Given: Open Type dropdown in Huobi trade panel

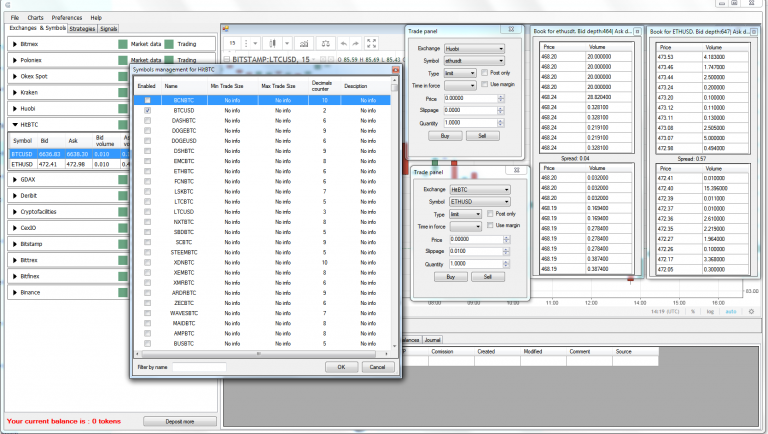Looking at the screenshot, I should (x=460, y=73).
